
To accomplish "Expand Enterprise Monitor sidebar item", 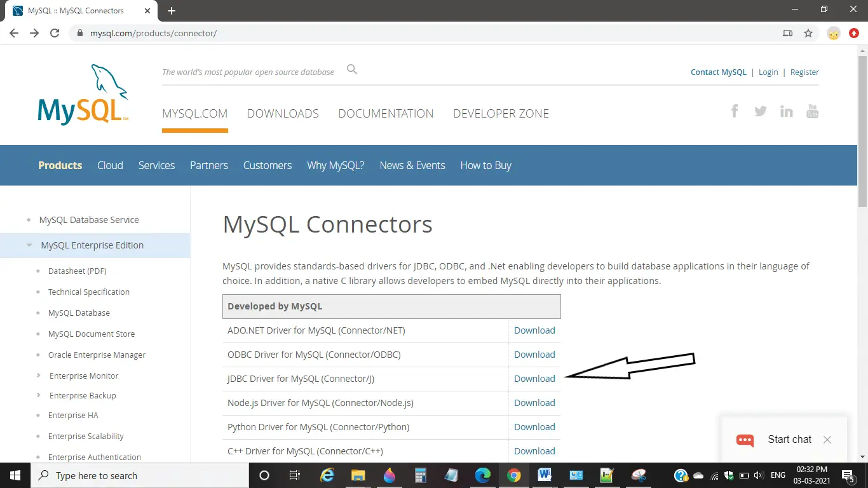I will coord(39,376).
